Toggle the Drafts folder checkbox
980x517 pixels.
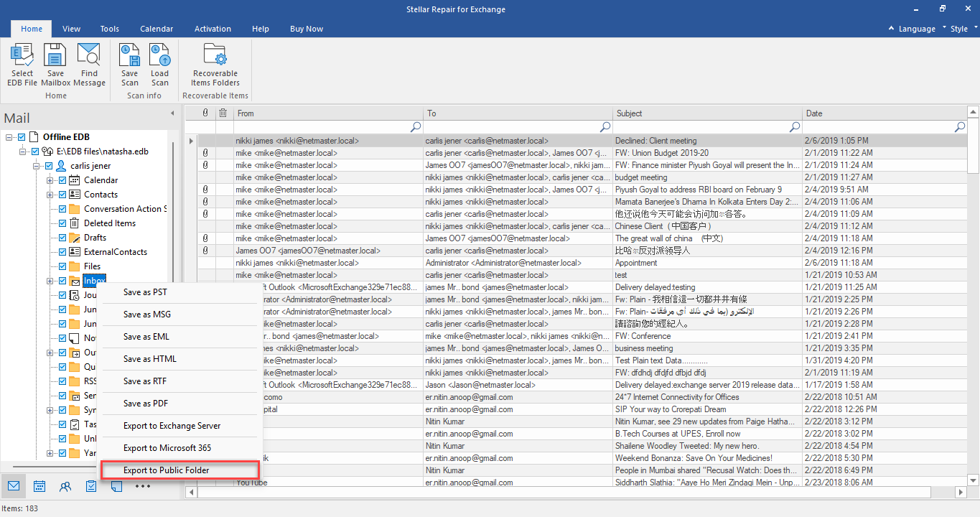point(62,238)
